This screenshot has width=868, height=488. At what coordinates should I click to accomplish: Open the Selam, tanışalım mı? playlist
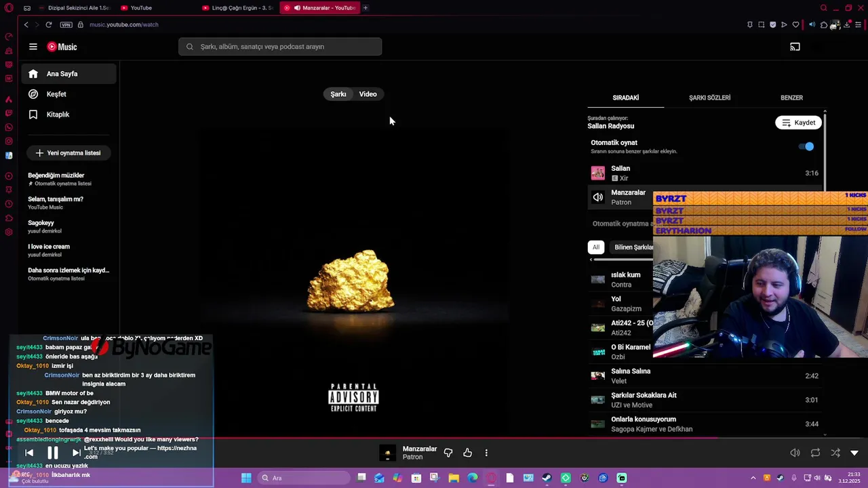tap(68, 203)
